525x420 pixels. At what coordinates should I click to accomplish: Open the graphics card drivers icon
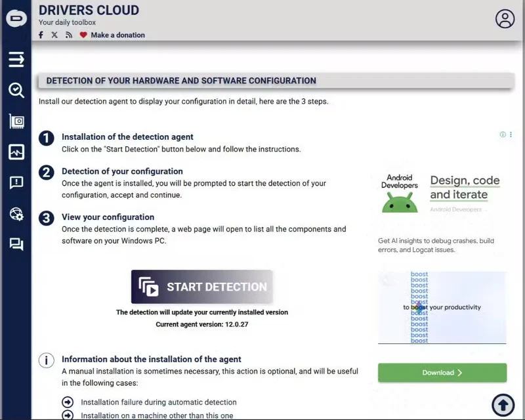[16, 121]
